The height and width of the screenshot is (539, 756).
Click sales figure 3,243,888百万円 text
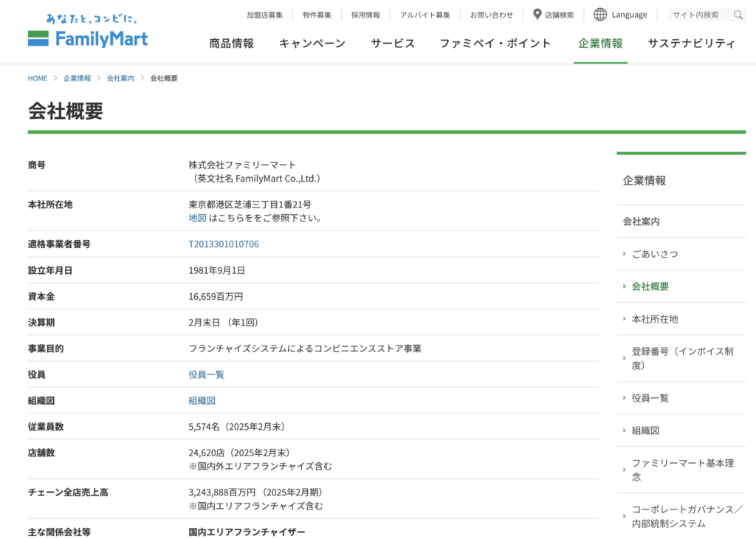click(221, 492)
